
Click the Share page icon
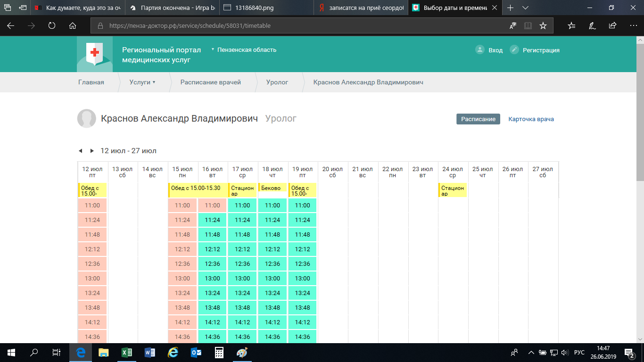pyautogui.click(x=612, y=26)
